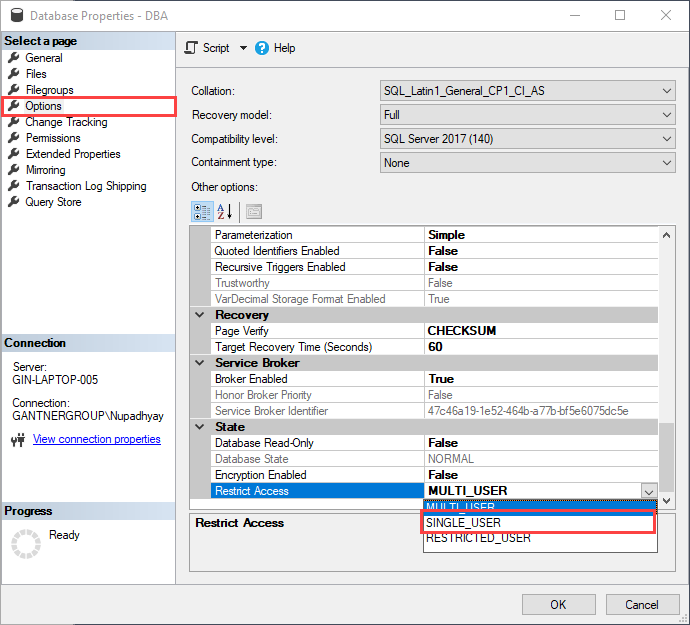Collapse the State category
Image resolution: width=690 pixels, height=625 pixels.
pyautogui.click(x=200, y=426)
